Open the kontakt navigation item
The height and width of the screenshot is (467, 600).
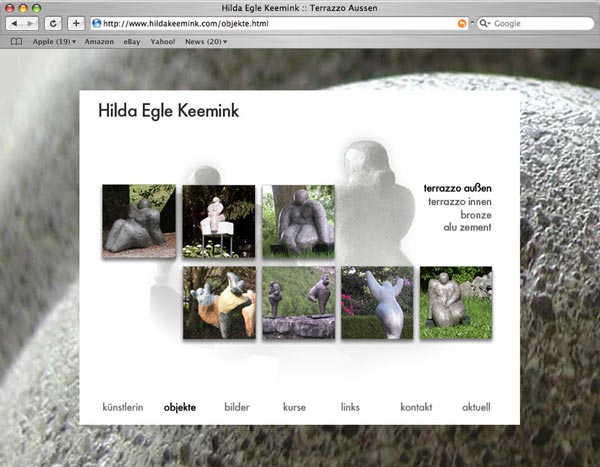pos(416,408)
